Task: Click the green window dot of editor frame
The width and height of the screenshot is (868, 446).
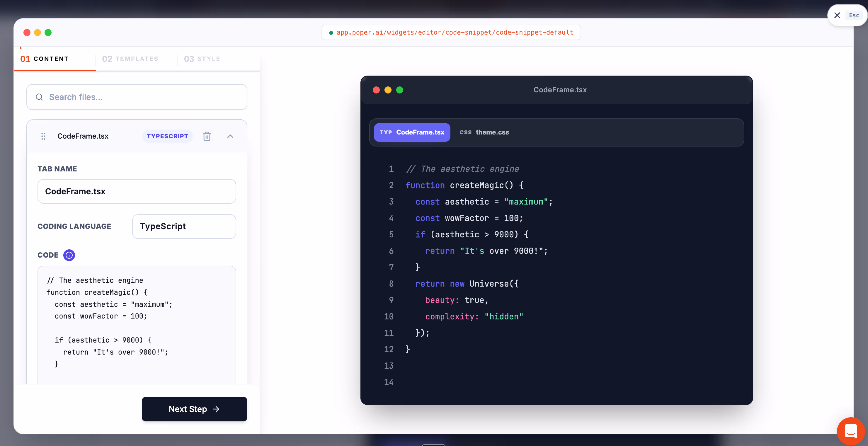Action: (48, 32)
